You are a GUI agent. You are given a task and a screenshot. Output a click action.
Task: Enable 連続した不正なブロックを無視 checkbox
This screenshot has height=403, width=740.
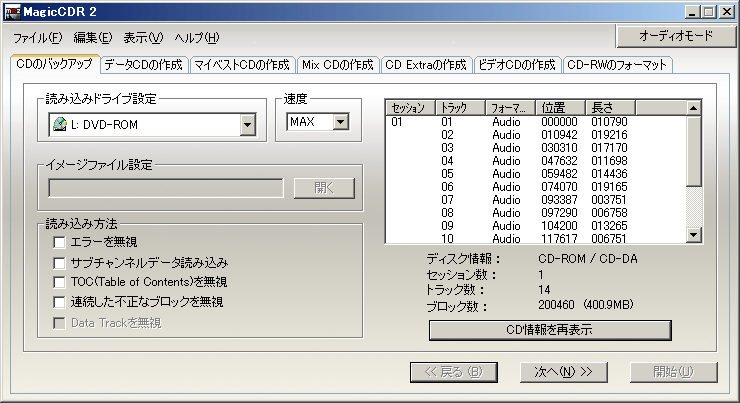pos(59,302)
